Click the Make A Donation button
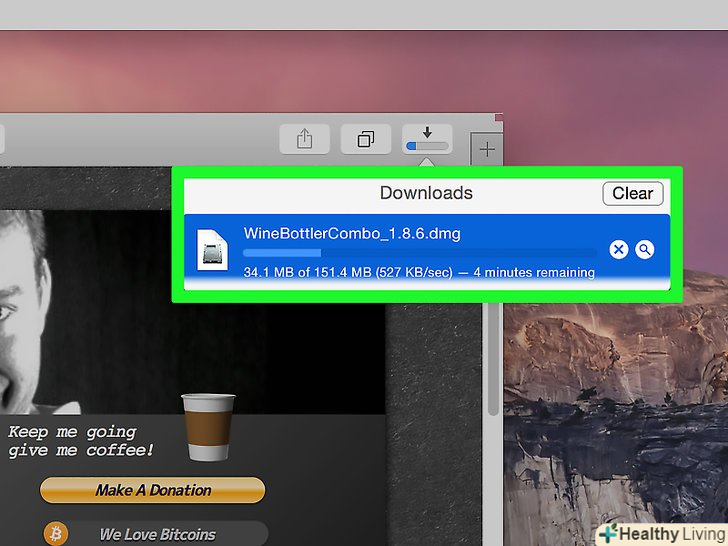Viewport: 728px width, 546px height. (153, 490)
